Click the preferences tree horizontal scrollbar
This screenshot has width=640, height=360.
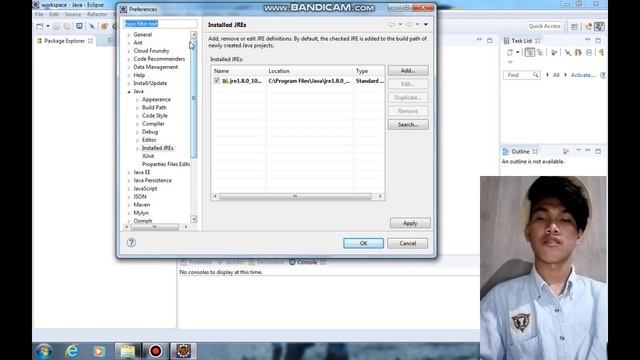point(156,227)
